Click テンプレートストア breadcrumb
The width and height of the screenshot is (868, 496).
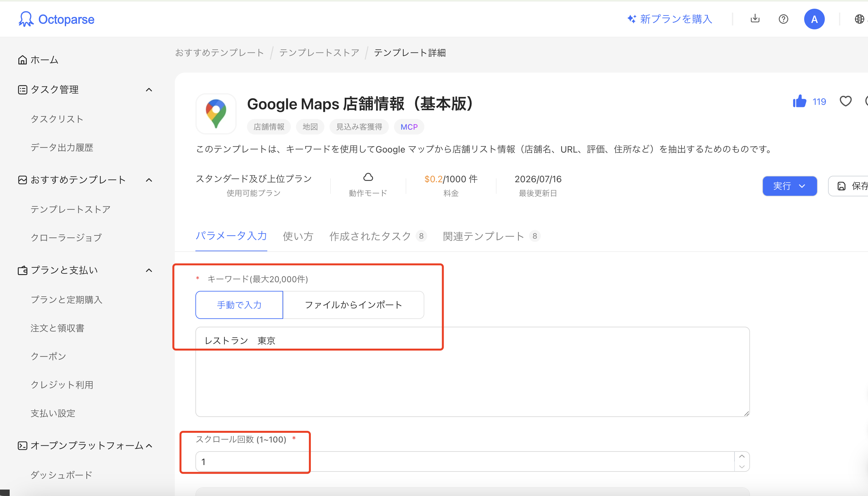click(319, 53)
